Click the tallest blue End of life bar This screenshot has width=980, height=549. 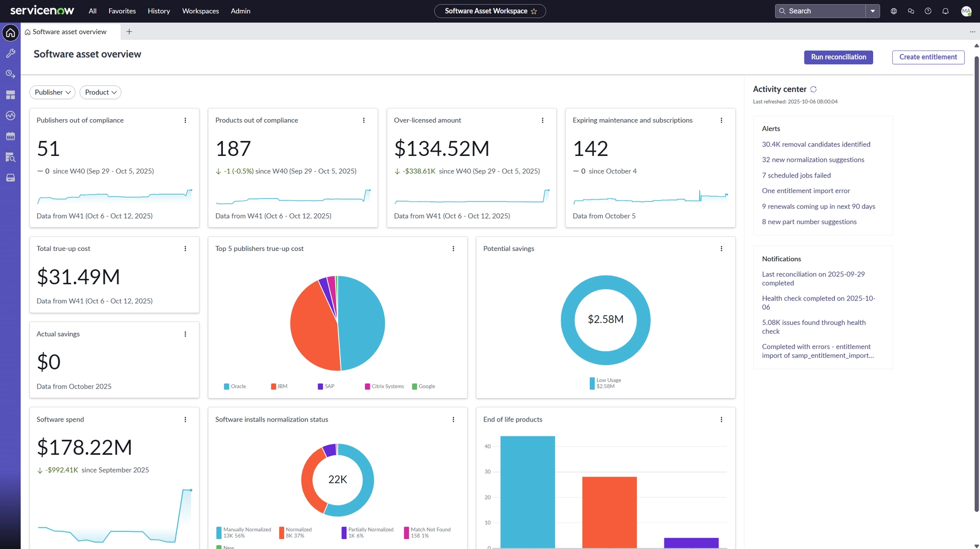[x=528, y=492]
